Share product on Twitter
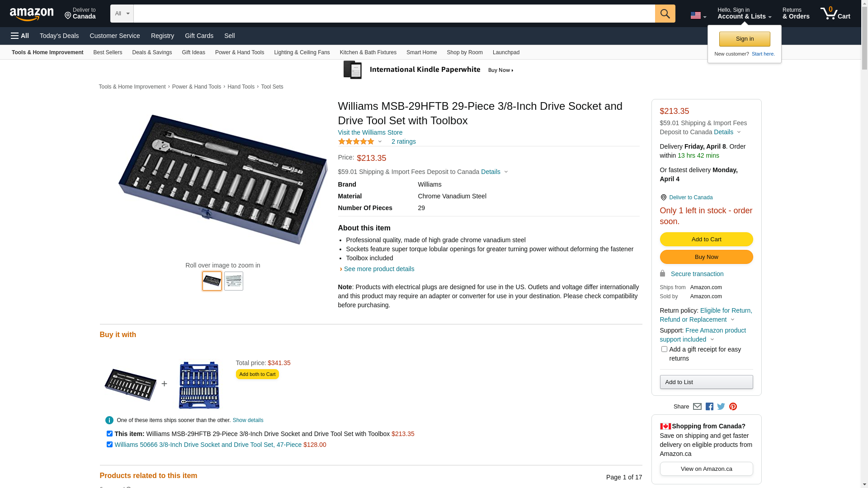868x488 pixels. click(721, 407)
